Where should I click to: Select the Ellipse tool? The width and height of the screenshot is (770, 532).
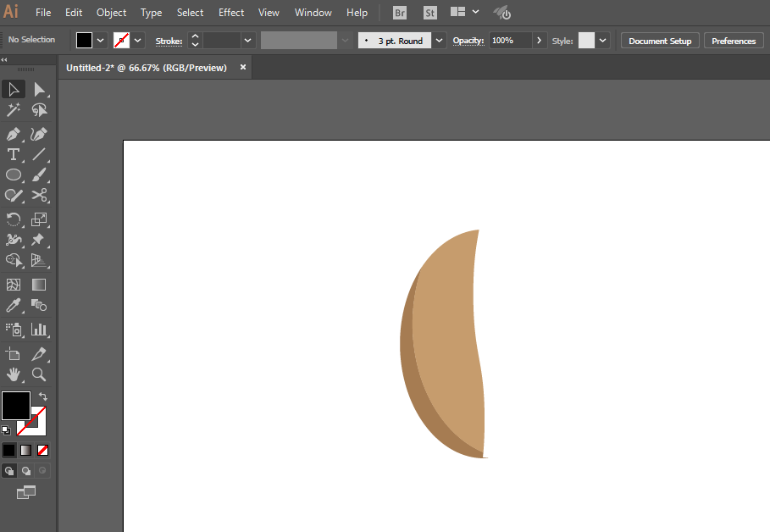[14, 175]
